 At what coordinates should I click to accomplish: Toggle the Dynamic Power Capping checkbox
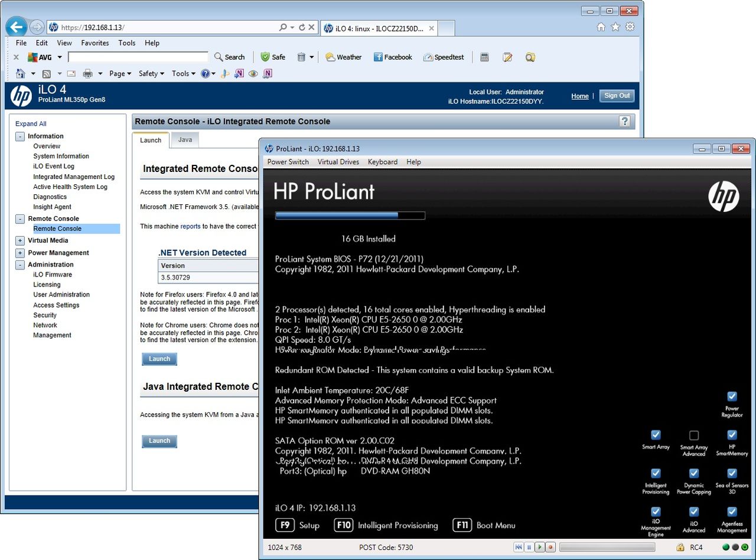(x=694, y=473)
